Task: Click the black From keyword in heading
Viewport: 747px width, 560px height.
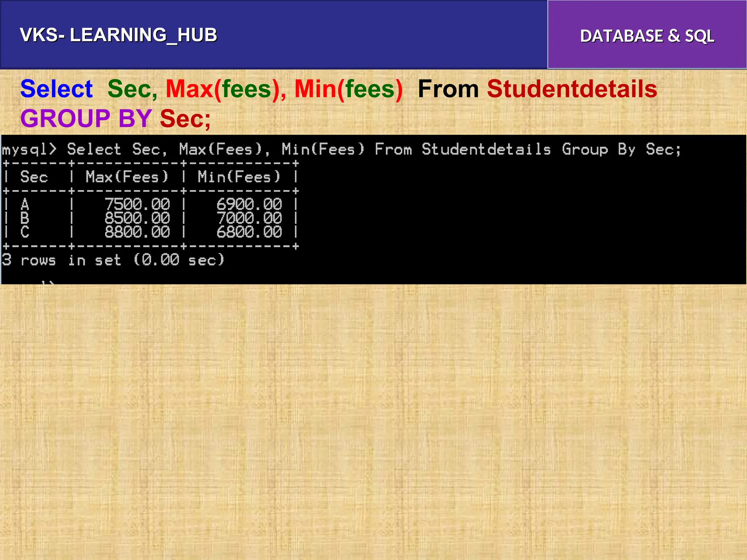Action: 448,89
